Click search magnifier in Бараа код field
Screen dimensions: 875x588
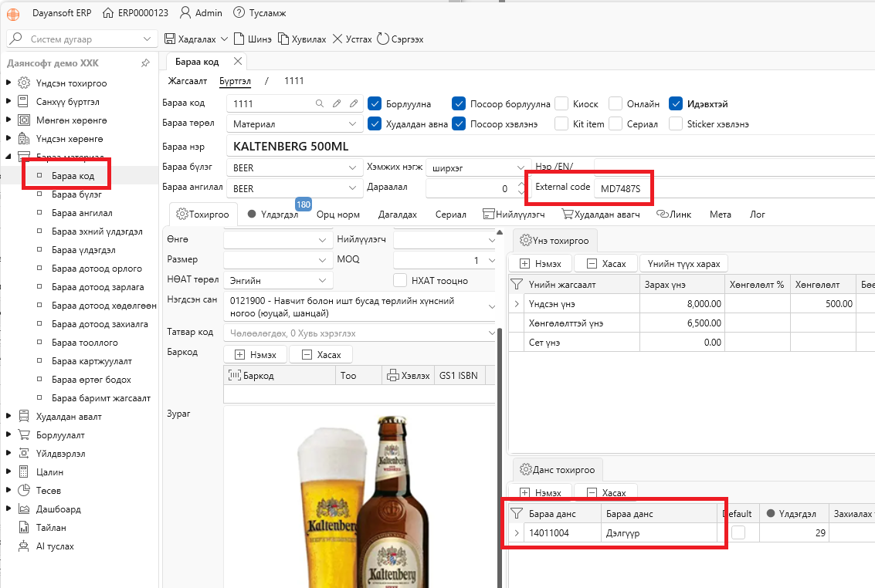(319, 103)
